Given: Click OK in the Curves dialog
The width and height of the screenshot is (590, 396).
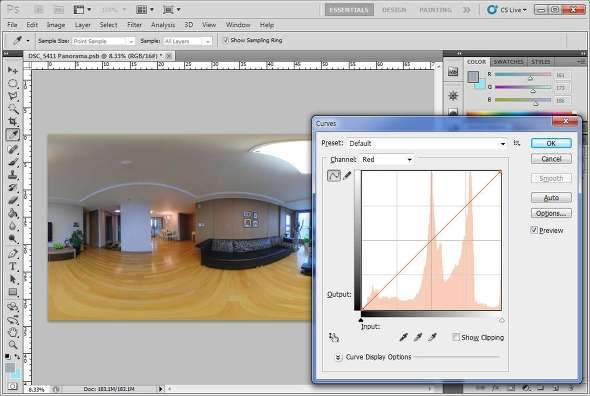Looking at the screenshot, I should tap(551, 143).
